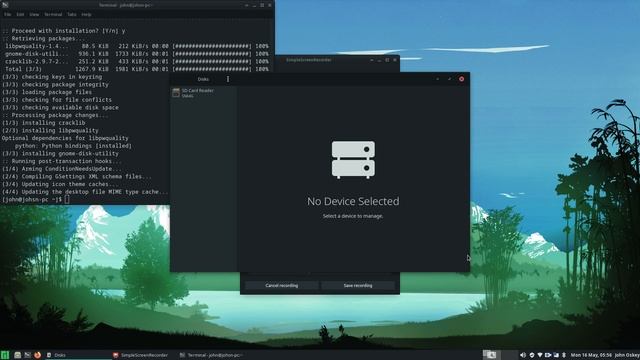Image resolution: width=640 pixels, height=360 pixels.
Task: Maximize the Disks window
Action: point(449,79)
